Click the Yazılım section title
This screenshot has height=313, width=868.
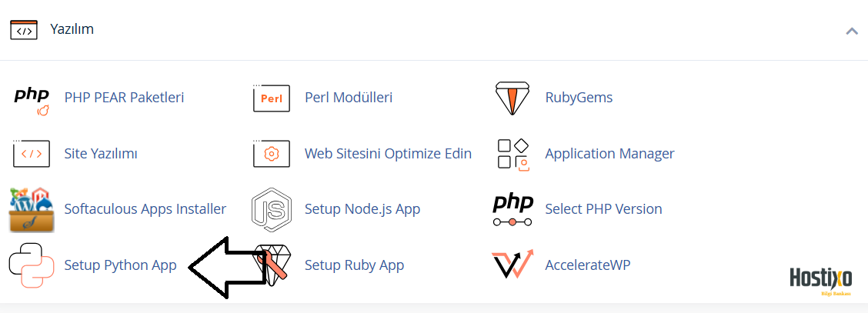click(72, 29)
